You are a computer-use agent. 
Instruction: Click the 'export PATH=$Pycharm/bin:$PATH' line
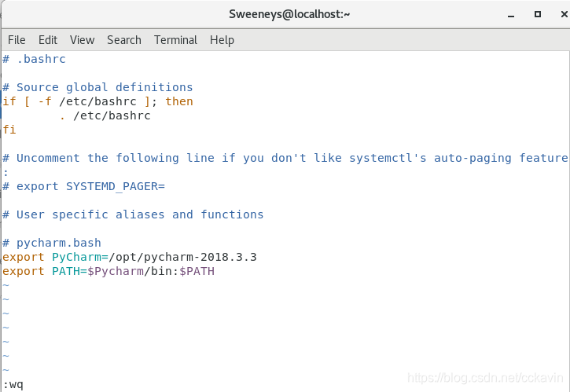[x=108, y=271]
